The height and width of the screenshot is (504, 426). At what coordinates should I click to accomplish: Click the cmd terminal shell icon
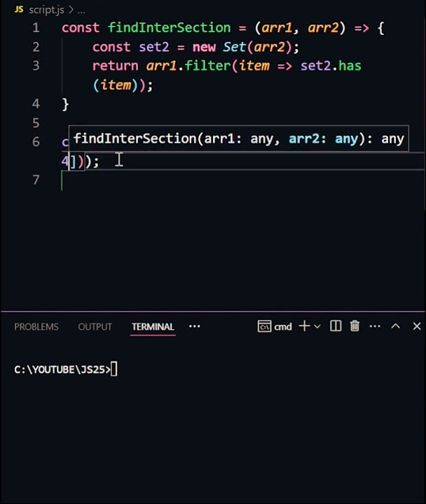(x=264, y=326)
